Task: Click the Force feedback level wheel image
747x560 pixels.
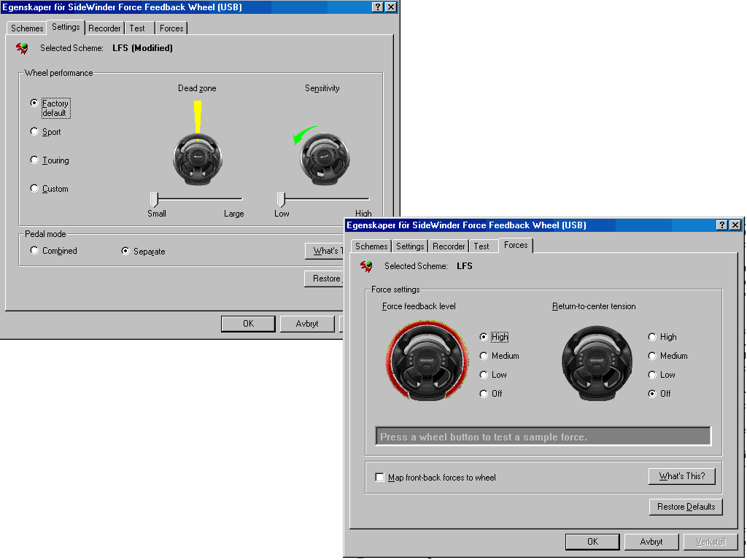Action: (427, 361)
